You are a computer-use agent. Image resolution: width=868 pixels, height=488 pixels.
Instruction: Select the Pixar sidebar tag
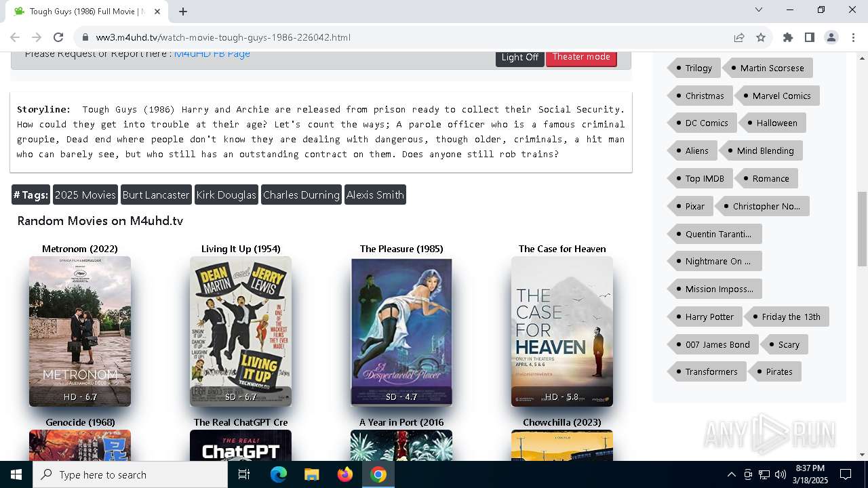click(690, 206)
